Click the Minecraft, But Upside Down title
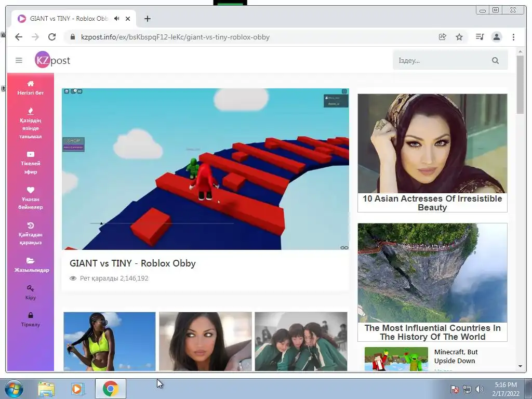Image resolution: width=532 pixels, height=399 pixels. pos(456,356)
